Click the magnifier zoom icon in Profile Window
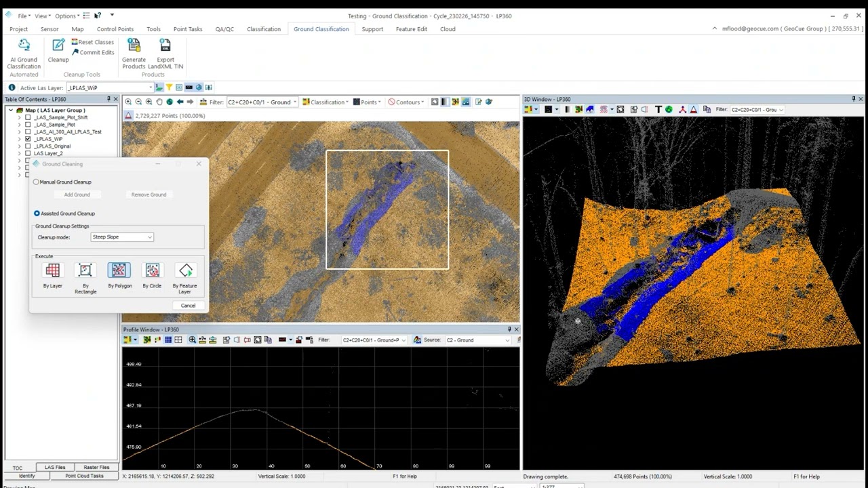The height and width of the screenshot is (488, 868). 193,340
